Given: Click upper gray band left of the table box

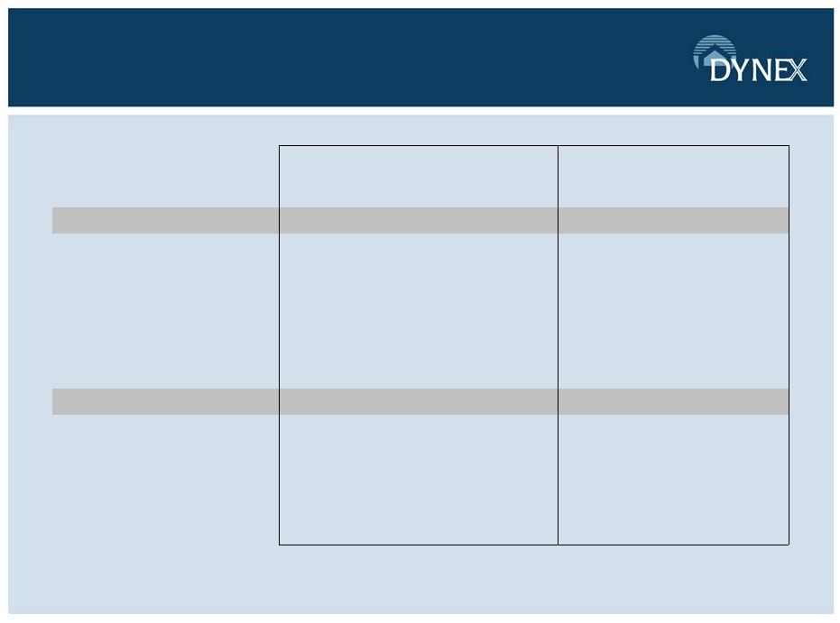Looking at the screenshot, I should 165,221.
